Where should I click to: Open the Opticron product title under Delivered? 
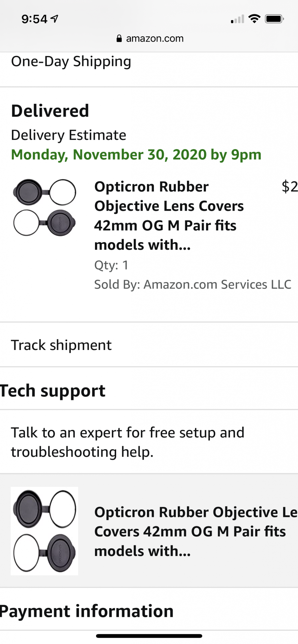pyautogui.click(x=169, y=216)
